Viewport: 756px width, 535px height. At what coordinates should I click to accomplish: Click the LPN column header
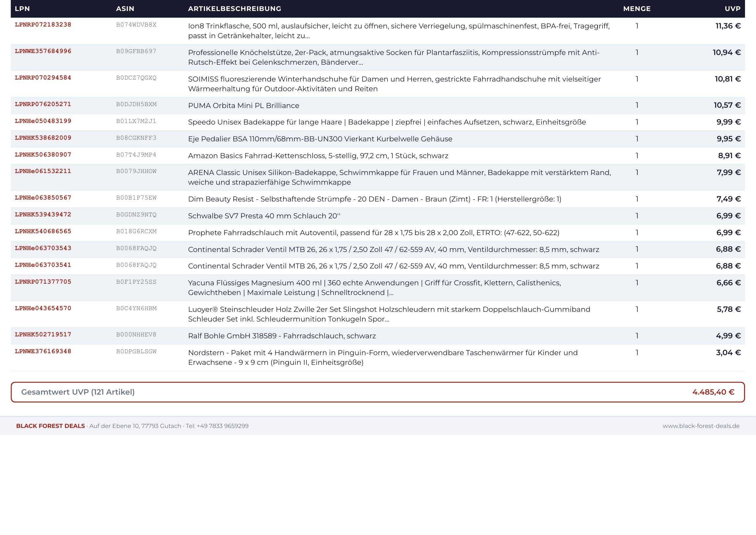22,9
